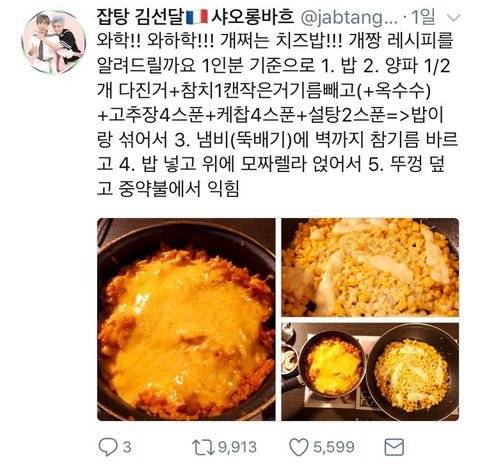
Task: Like the tweet with the heart icon
Action: click(x=298, y=447)
